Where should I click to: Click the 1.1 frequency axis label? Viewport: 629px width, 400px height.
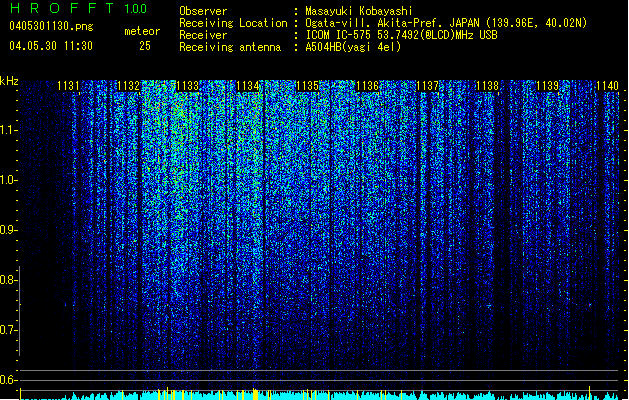click(x=8, y=130)
